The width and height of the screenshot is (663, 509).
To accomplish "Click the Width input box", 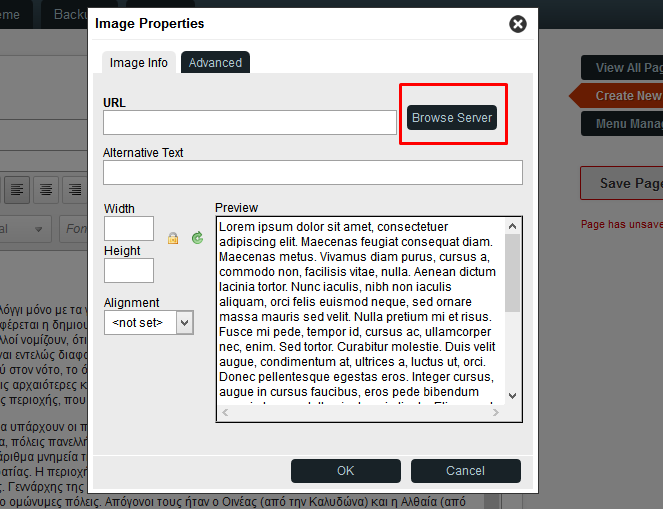I will [129, 229].
